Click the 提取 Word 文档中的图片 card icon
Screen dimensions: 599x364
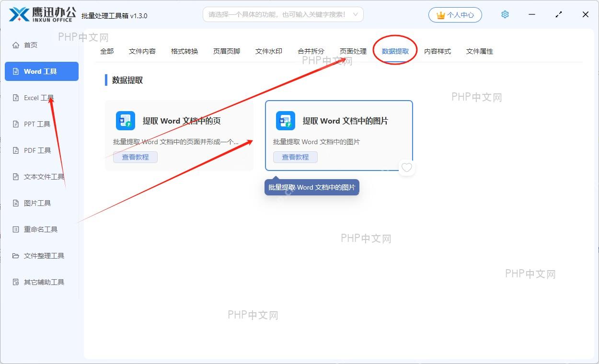[286, 121]
